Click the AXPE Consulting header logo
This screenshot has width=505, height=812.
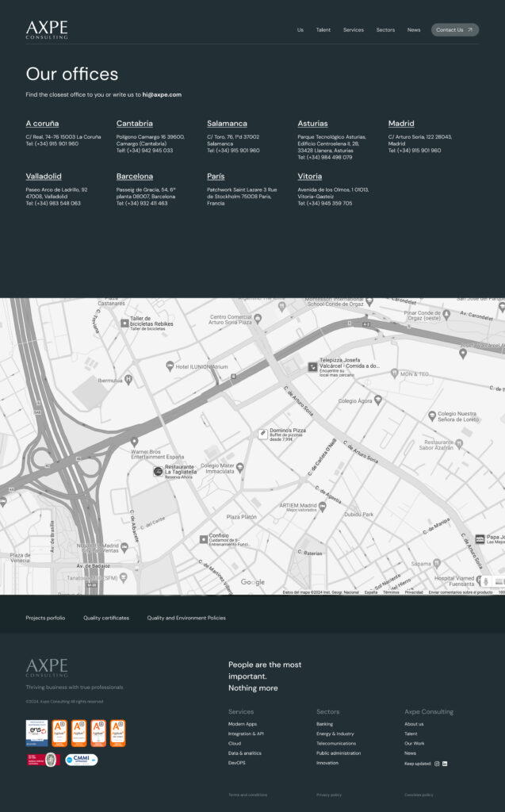coord(47,30)
